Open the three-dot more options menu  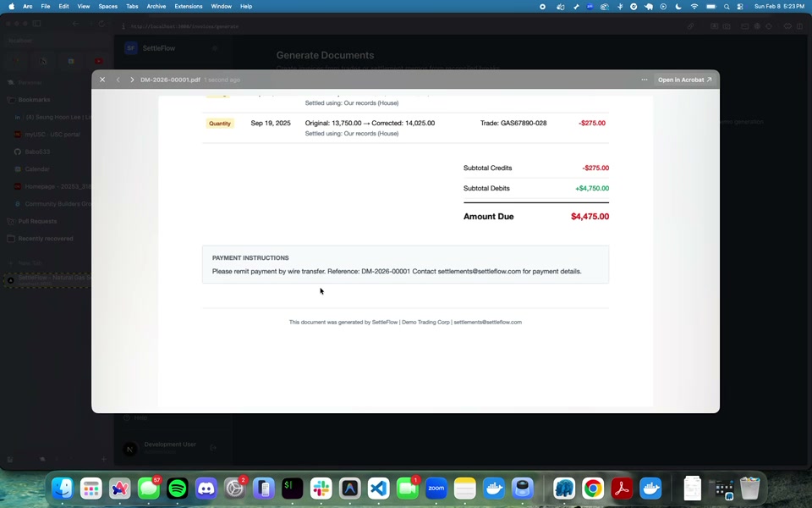tap(645, 80)
